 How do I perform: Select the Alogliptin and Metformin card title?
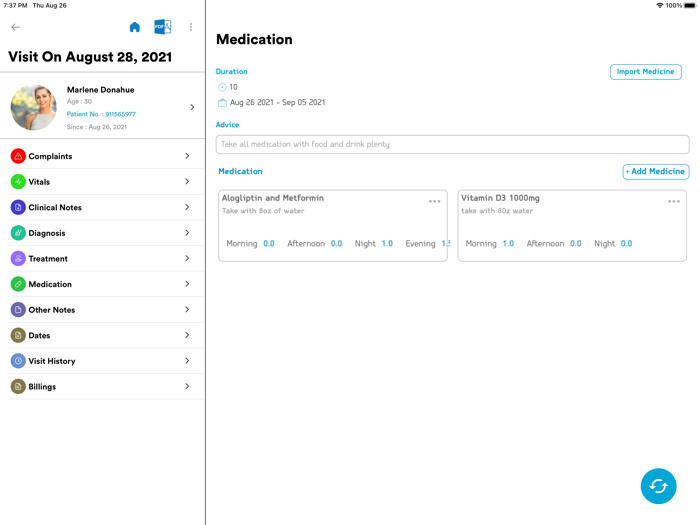pos(273,198)
